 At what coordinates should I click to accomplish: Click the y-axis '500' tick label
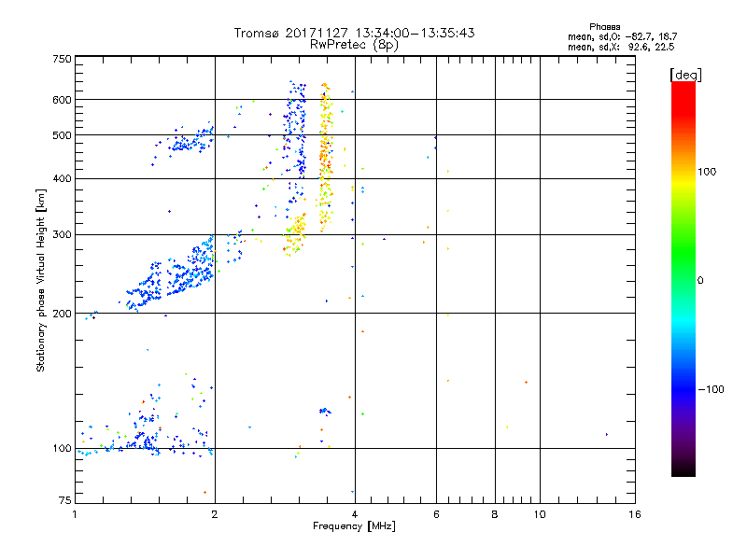(62, 135)
